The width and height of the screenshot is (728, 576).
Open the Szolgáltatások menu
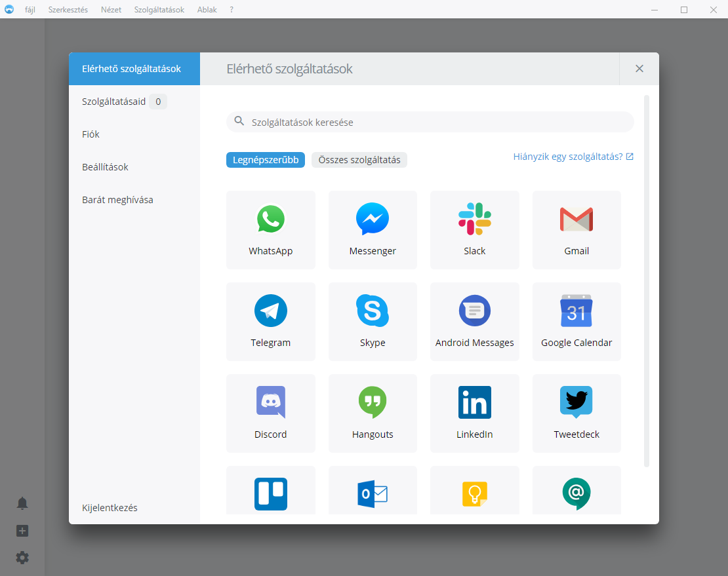[x=159, y=10]
